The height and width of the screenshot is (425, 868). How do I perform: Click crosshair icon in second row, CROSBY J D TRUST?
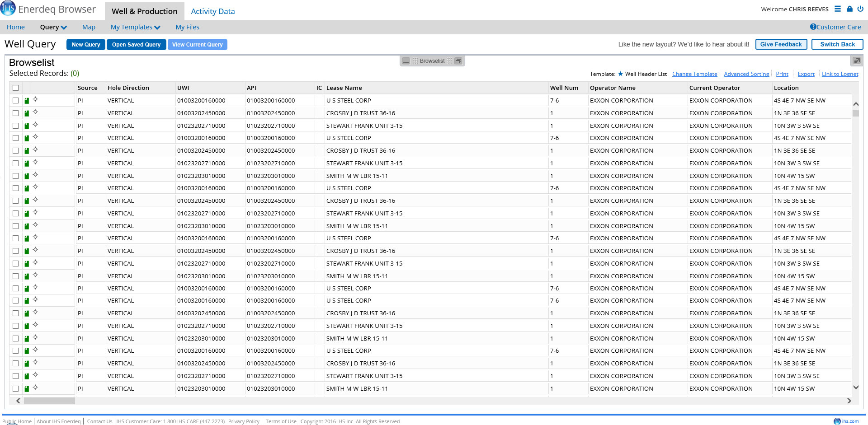click(x=35, y=112)
